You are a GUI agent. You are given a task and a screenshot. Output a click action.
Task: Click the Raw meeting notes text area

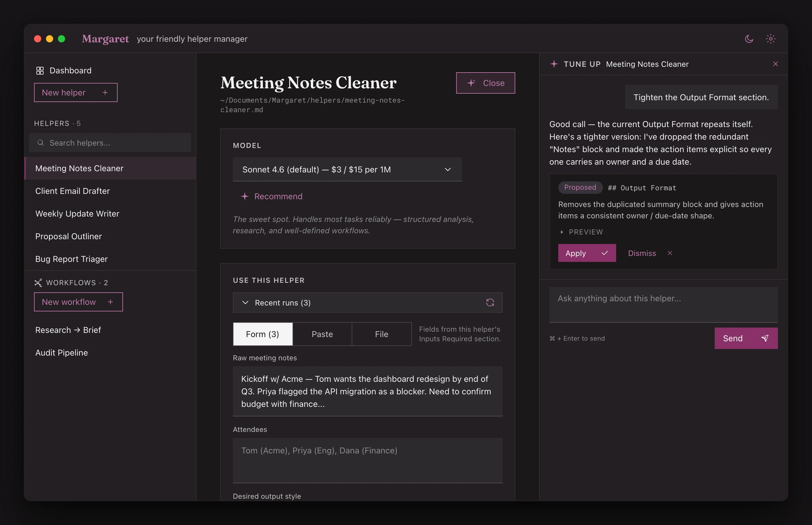tap(367, 391)
